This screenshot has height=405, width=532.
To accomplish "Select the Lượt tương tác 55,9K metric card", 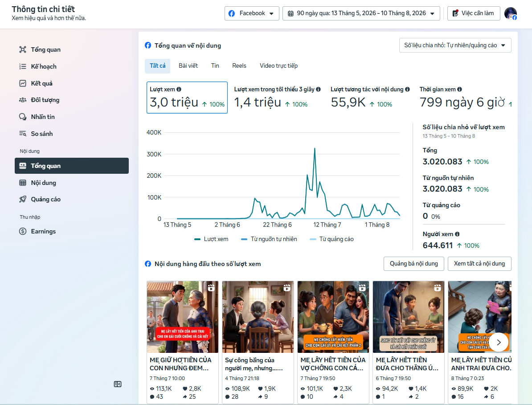I will coord(370,97).
